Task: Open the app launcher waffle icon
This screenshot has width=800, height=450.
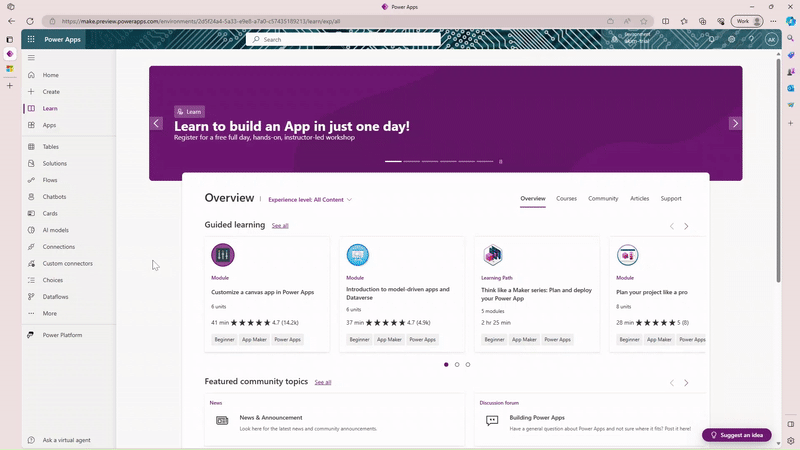Action: tap(31, 39)
